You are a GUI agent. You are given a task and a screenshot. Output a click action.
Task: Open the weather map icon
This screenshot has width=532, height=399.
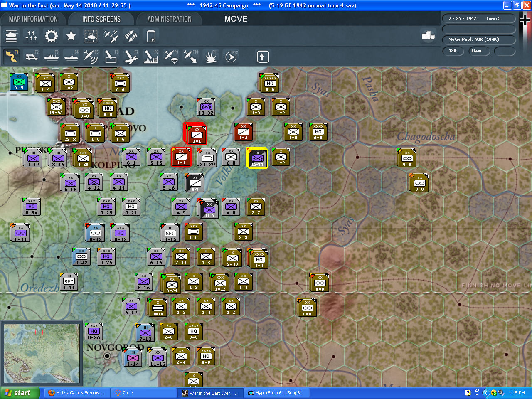tap(91, 36)
